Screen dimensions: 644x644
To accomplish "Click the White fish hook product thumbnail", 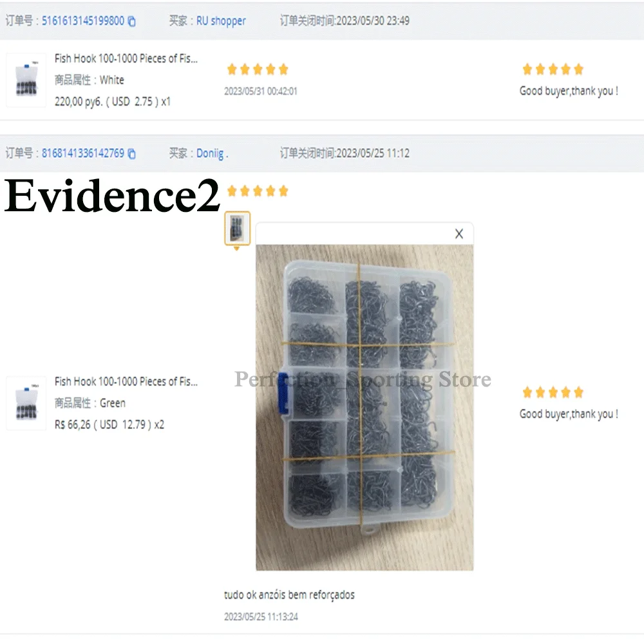I will 26,80.
